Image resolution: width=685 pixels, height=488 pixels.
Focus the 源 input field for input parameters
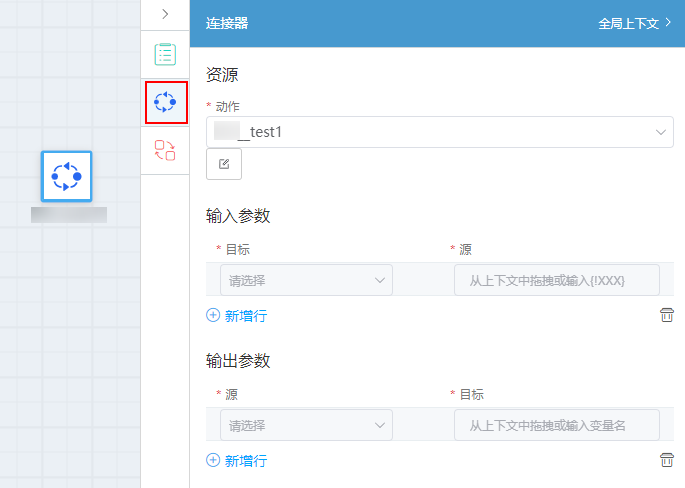[x=557, y=280]
